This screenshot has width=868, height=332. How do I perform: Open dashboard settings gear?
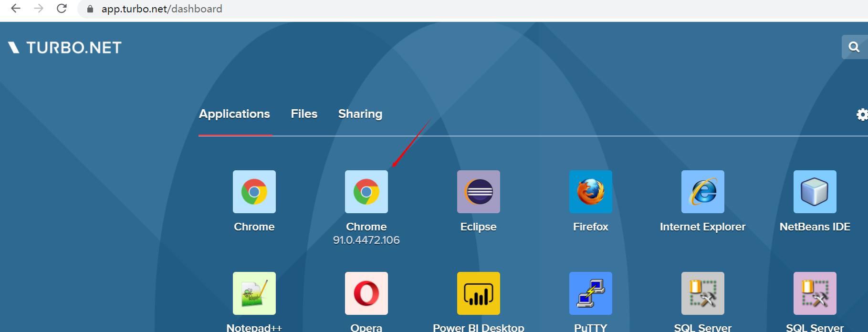click(x=862, y=114)
